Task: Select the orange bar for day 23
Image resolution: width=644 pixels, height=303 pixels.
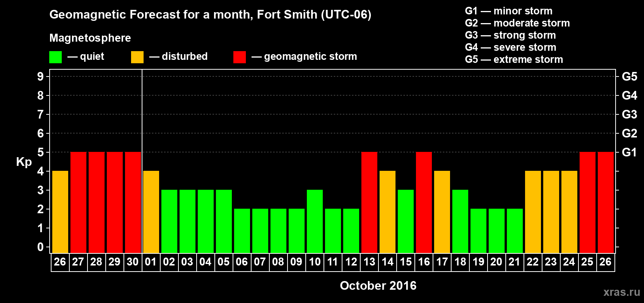Action: pyautogui.click(x=551, y=212)
